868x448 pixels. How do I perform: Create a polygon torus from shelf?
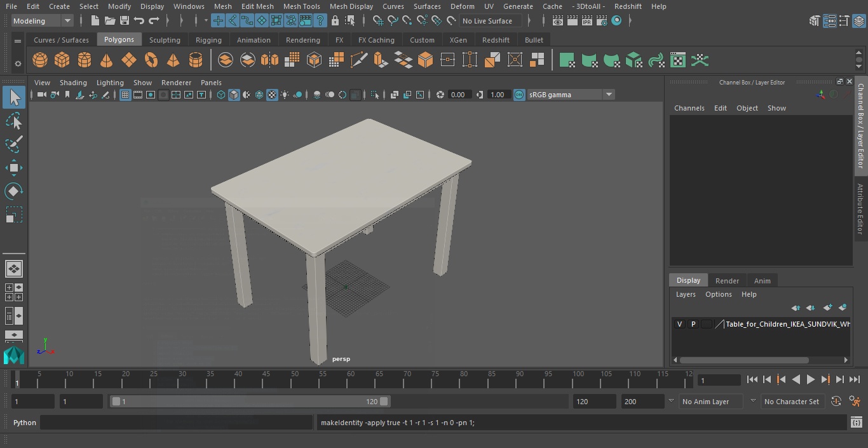[151, 60]
